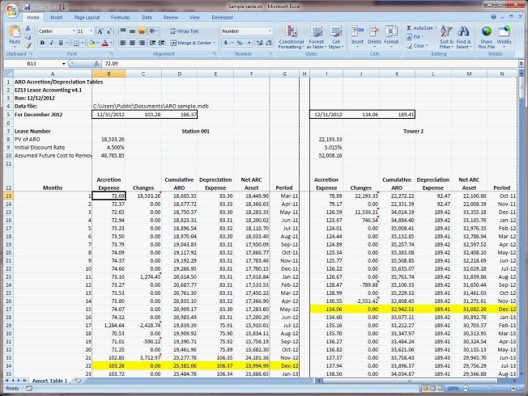Click the insert function fx icon
Image resolution: width=528 pixels, height=396 pixels.
pos(97,63)
